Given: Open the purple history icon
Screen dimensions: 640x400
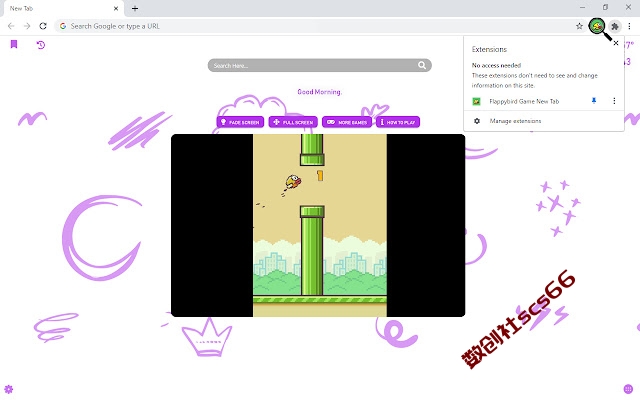Looking at the screenshot, I should [40, 44].
